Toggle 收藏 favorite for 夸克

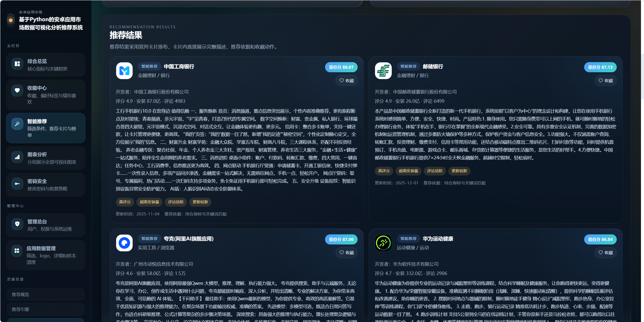pyautogui.click(x=346, y=253)
